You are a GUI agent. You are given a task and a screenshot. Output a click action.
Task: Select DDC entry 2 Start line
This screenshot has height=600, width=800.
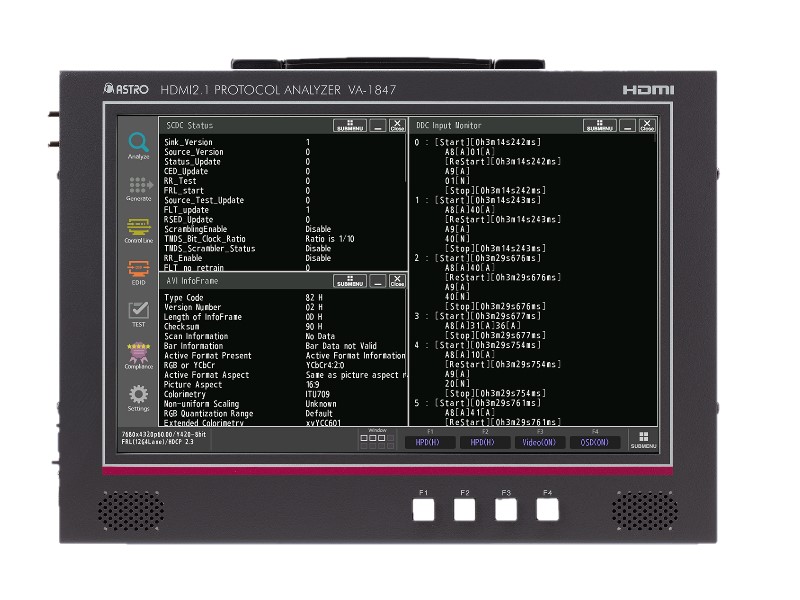pos(478,258)
